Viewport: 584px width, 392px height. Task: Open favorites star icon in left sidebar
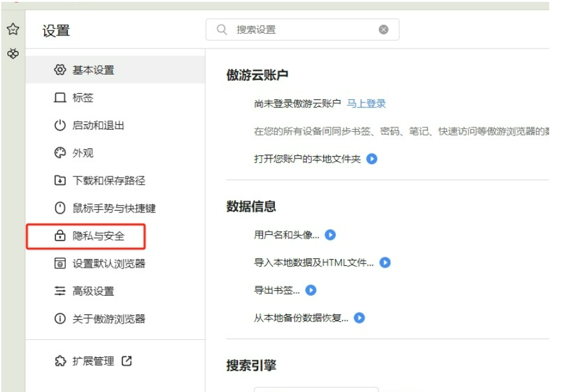(x=13, y=29)
